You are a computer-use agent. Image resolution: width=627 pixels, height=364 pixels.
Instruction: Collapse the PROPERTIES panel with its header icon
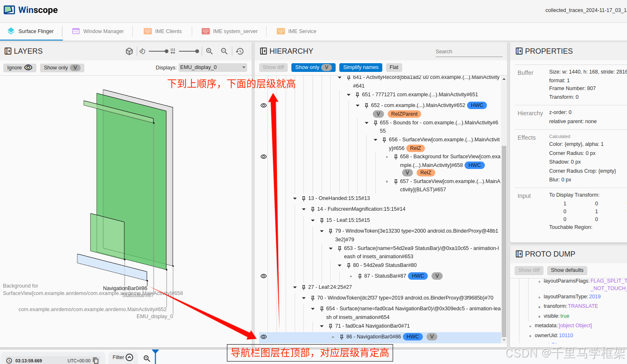coord(519,51)
